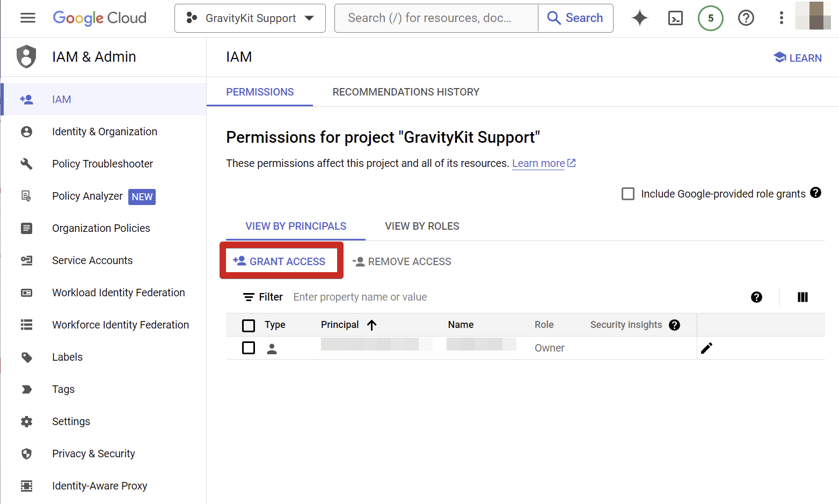Edit principal with pencil icon
This screenshot has width=839, height=504.
click(x=707, y=348)
